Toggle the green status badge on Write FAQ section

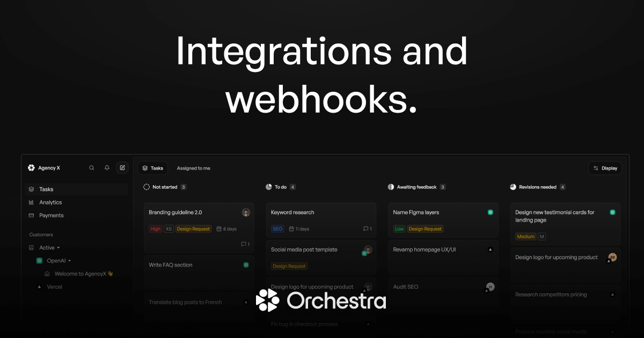point(246,264)
